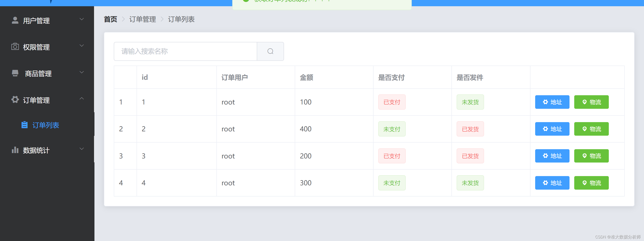Viewport: 644px width, 241px height.
Task: Click the 已发货 tag in order 400 row
Action: click(x=470, y=129)
